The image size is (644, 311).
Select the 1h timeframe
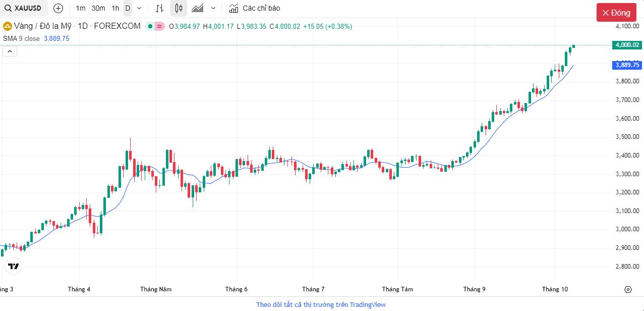pyautogui.click(x=115, y=8)
